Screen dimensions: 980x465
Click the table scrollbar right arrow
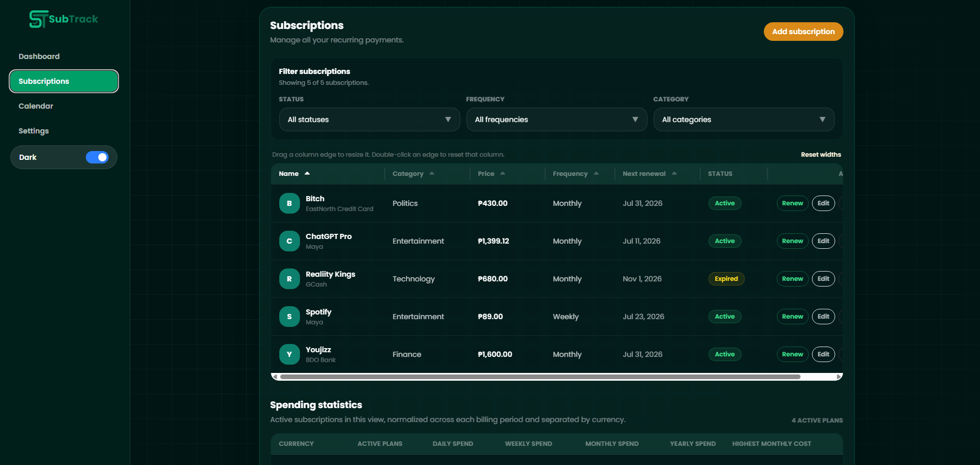coord(839,377)
